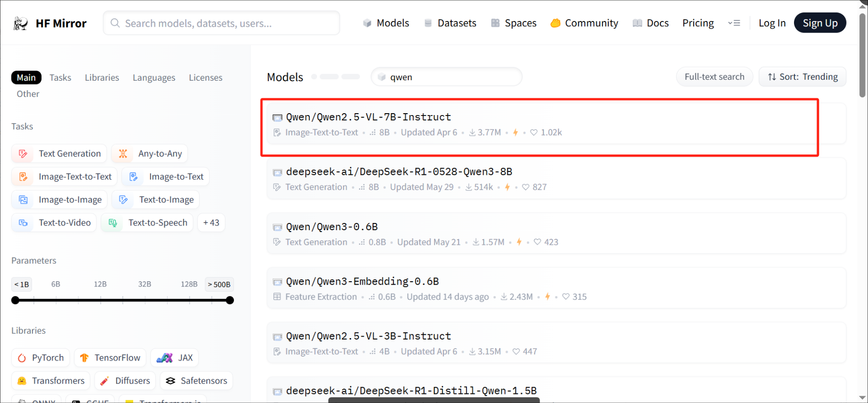Open the Sort: Trending dropdown

803,77
